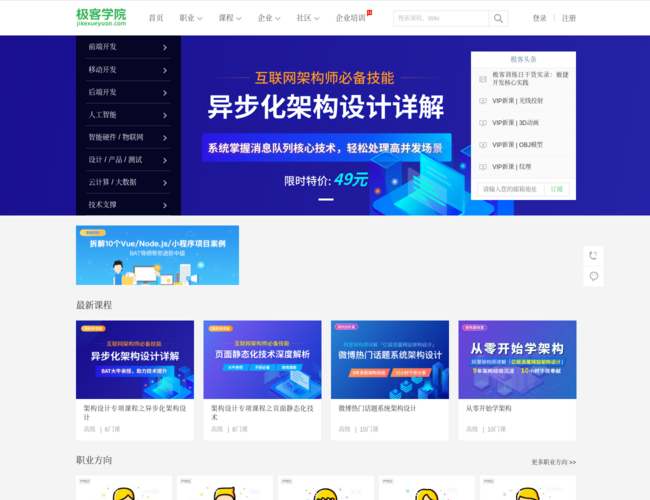
Task: Open VIP新课 | 纹理 headline
Action: click(x=512, y=167)
